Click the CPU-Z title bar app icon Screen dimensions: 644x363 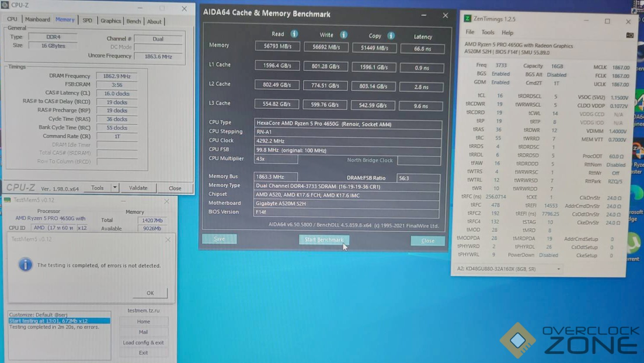click(5, 5)
